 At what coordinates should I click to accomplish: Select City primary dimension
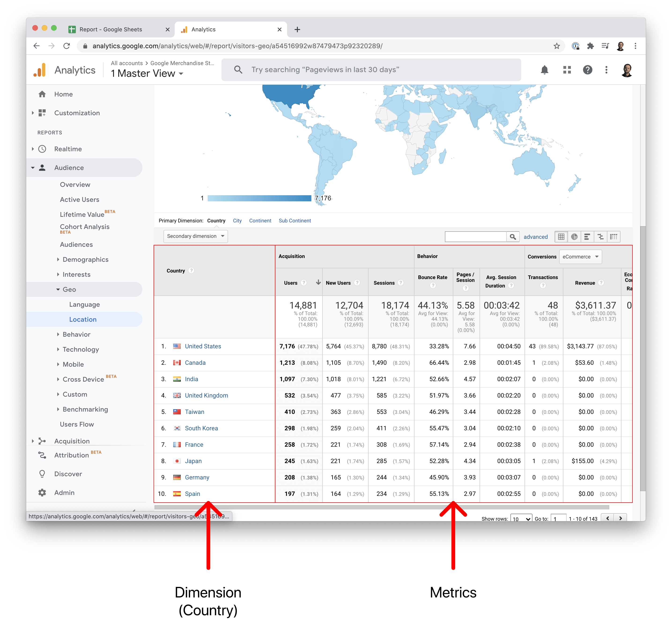click(x=237, y=221)
